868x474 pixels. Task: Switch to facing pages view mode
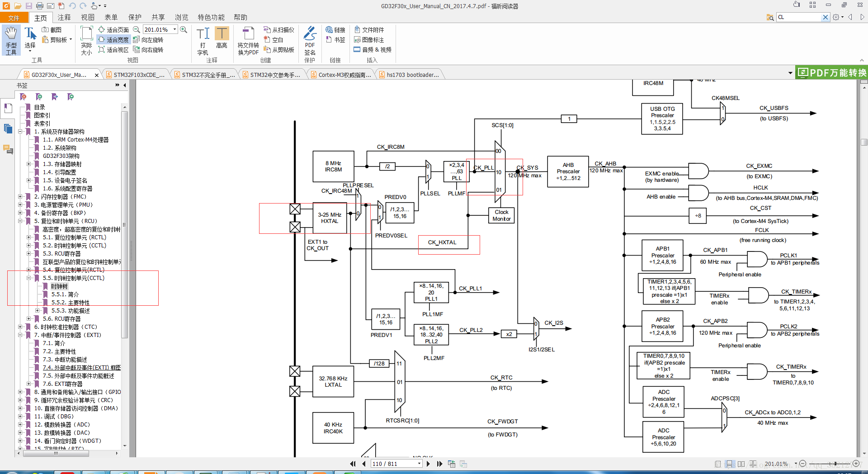(x=741, y=464)
